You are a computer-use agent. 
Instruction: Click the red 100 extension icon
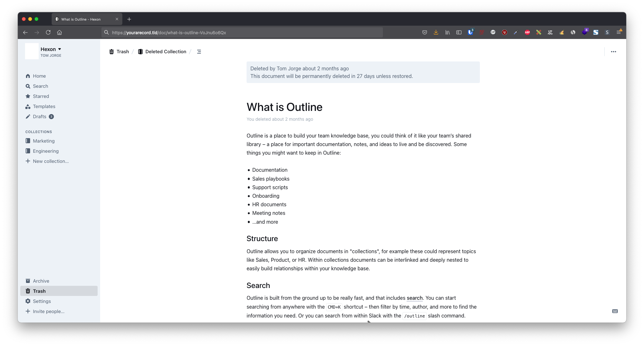pyautogui.click(x=482, y=32)
